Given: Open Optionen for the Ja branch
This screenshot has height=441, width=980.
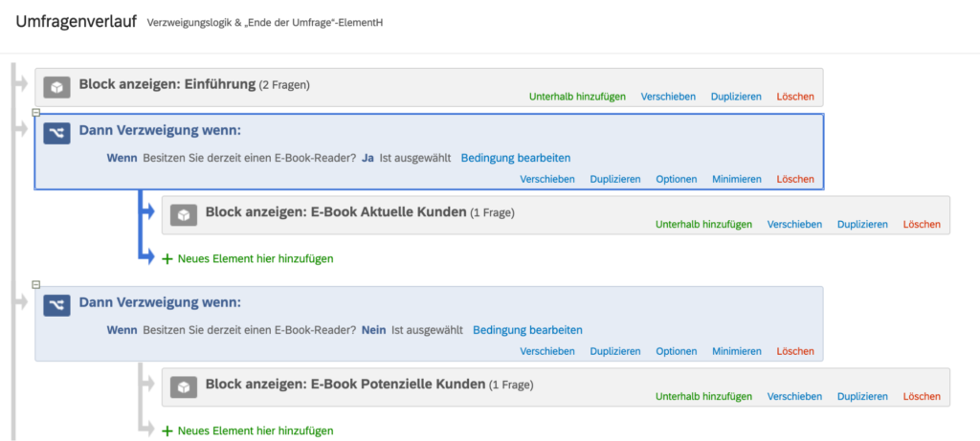Looking at the screenshot, I should coord(677,179).
